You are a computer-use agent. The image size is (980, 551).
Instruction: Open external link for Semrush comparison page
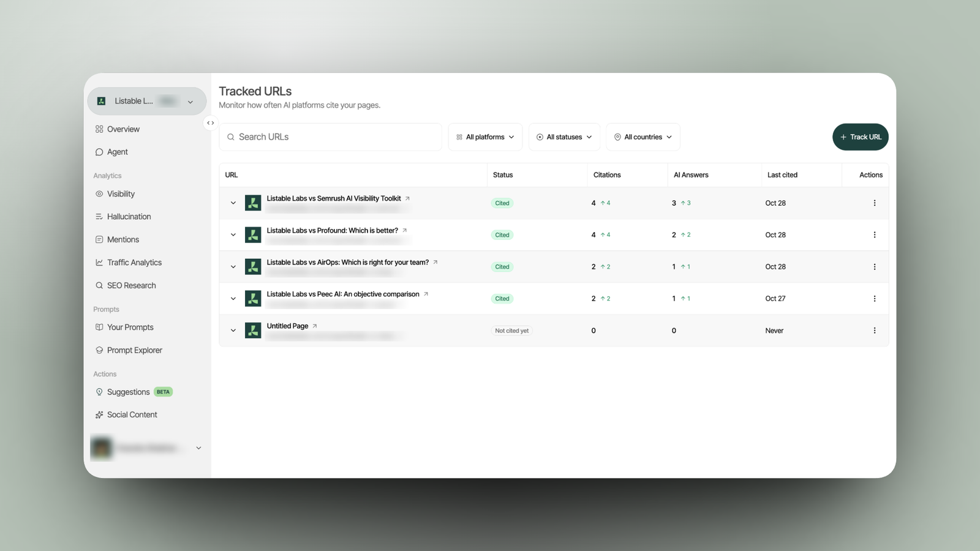click(x=407, y=198)
